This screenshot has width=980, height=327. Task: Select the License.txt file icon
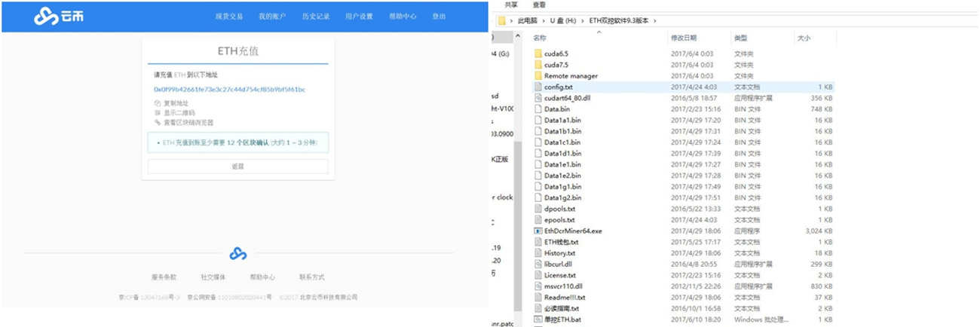537,275
